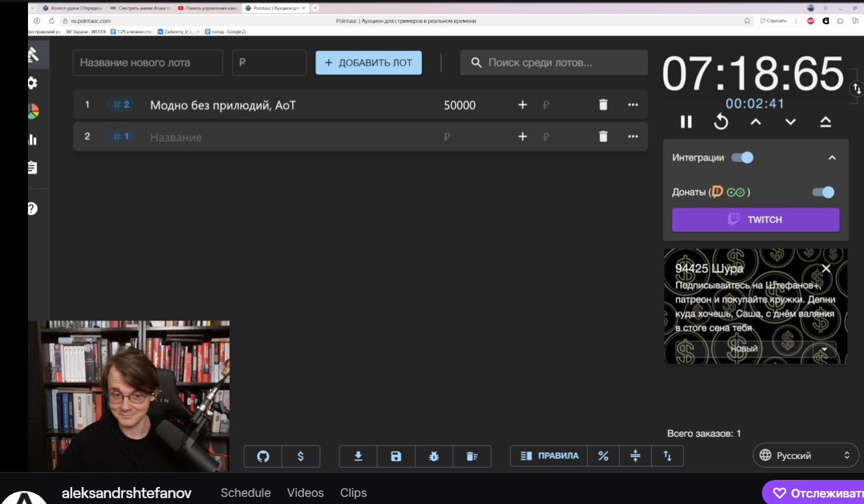Click the compact view icon beside percent
The width and height of the screenshot is (864, 504).
tap(635, 456)
